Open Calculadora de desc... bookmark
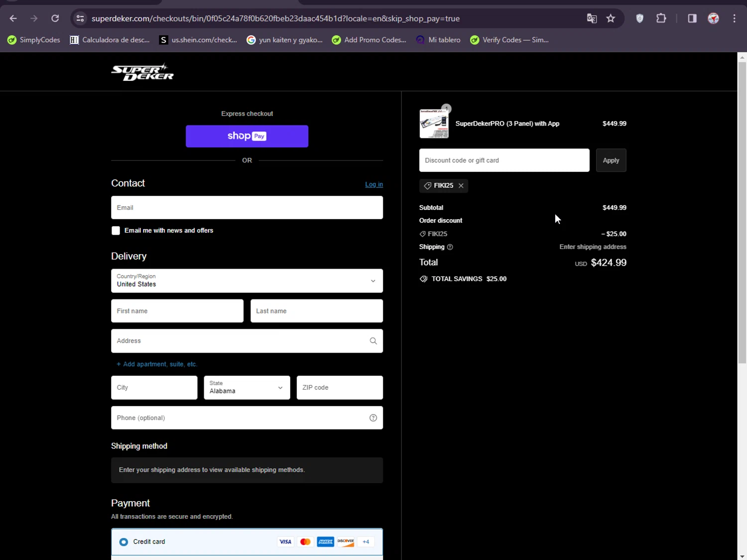The width and height of the screenshot is (747, 560). (x=110, y=40)
